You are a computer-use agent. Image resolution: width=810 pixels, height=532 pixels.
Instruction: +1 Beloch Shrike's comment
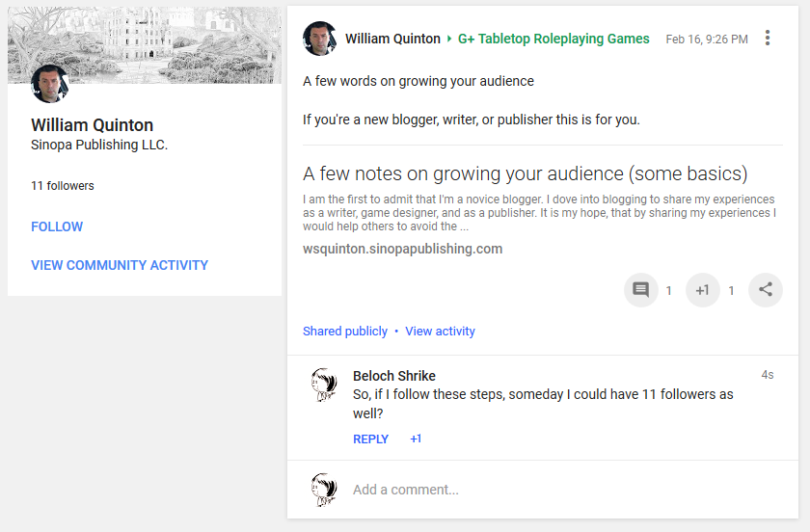416,439
